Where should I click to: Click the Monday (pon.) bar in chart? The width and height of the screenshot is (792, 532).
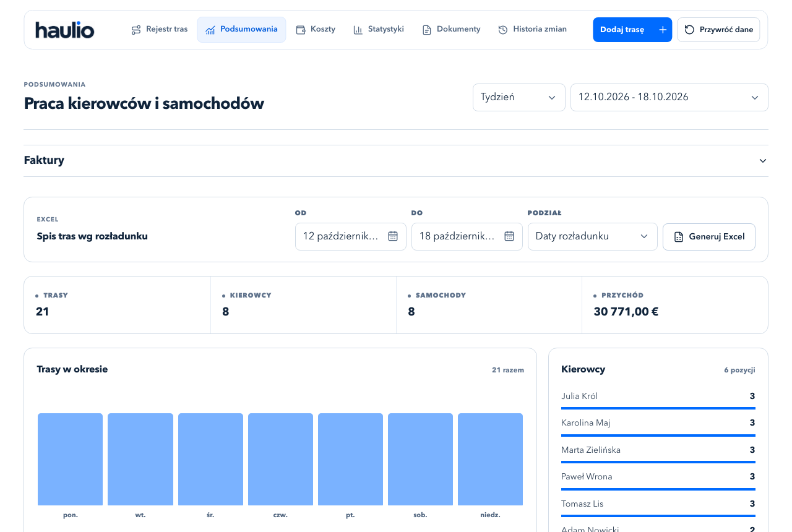click(70, 460)
